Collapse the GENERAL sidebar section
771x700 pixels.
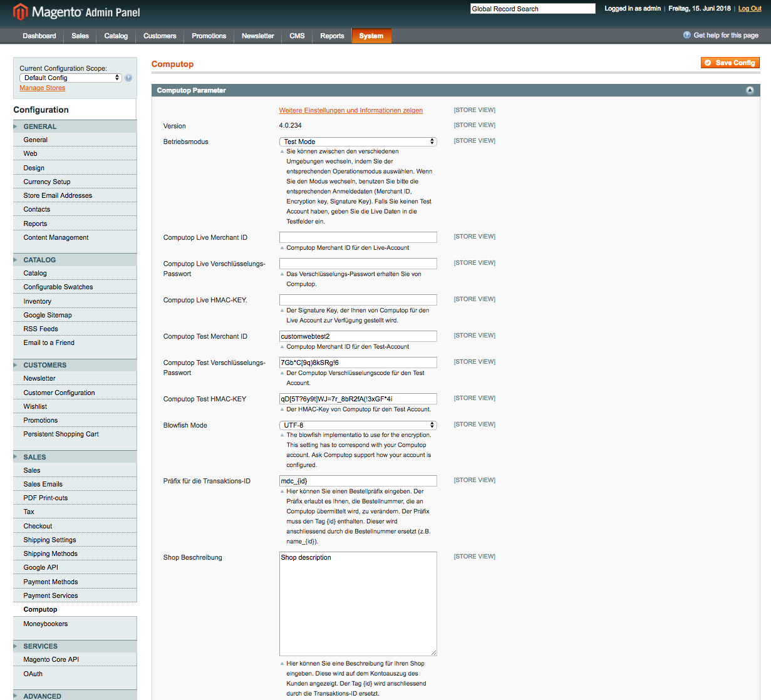(40, 126)
